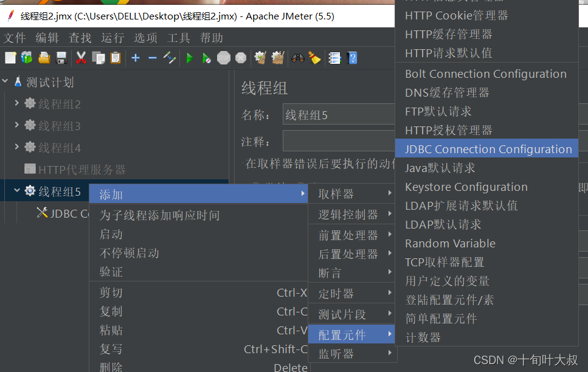The width and height of the screenshot is (588, 372).
Task: Click the Copy toolbar icon
Action: (x=99, y=58)
